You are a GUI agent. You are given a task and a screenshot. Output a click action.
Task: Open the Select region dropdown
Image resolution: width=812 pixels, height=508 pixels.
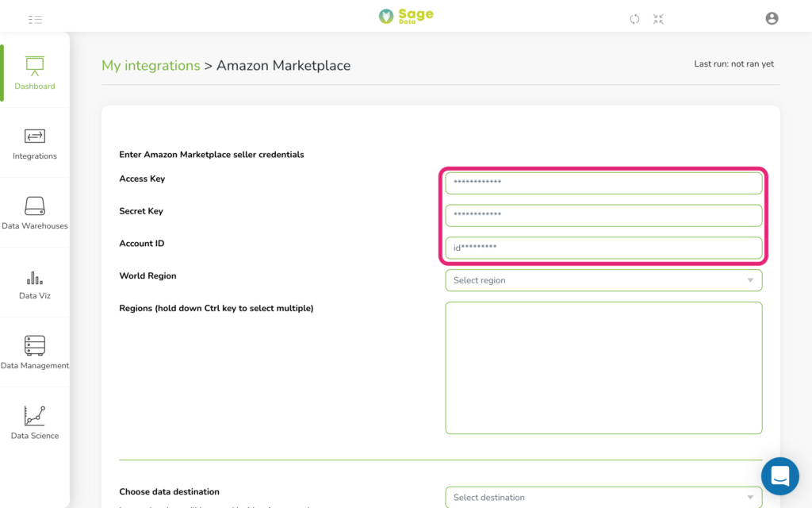coord(603,280)
